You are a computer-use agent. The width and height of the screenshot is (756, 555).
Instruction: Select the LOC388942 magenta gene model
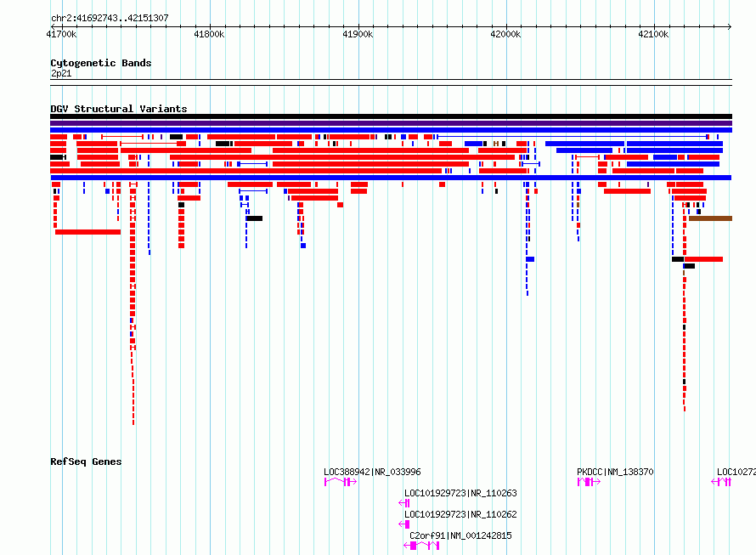point(341,482)
